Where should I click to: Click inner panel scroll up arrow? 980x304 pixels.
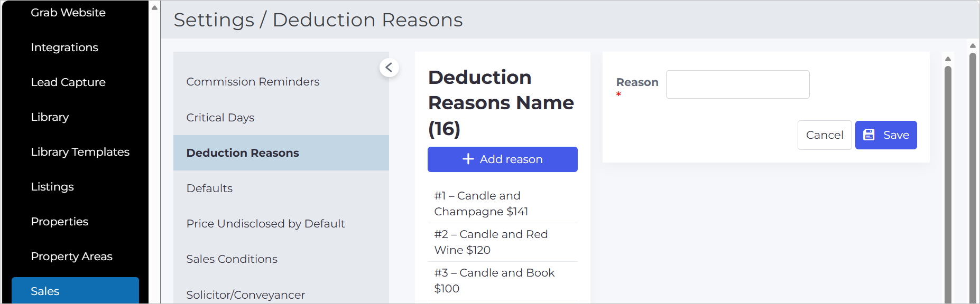click(x=948, y=59)
